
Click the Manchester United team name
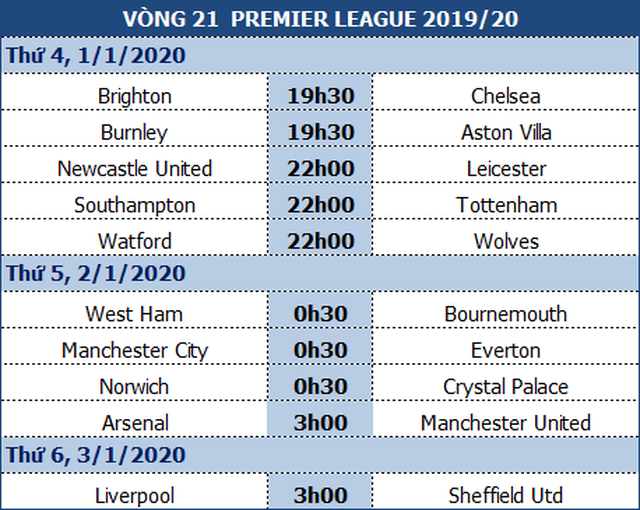(x=506, y=423)
